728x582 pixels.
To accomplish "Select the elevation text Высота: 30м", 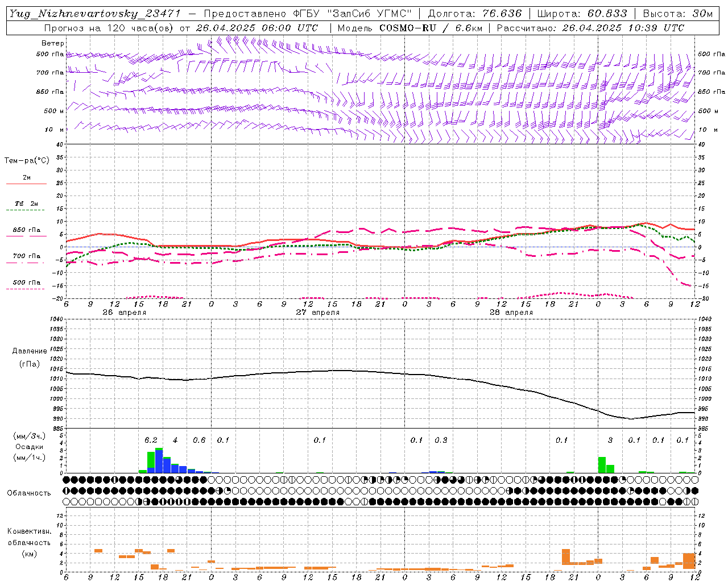I will (x=677, y=14).
